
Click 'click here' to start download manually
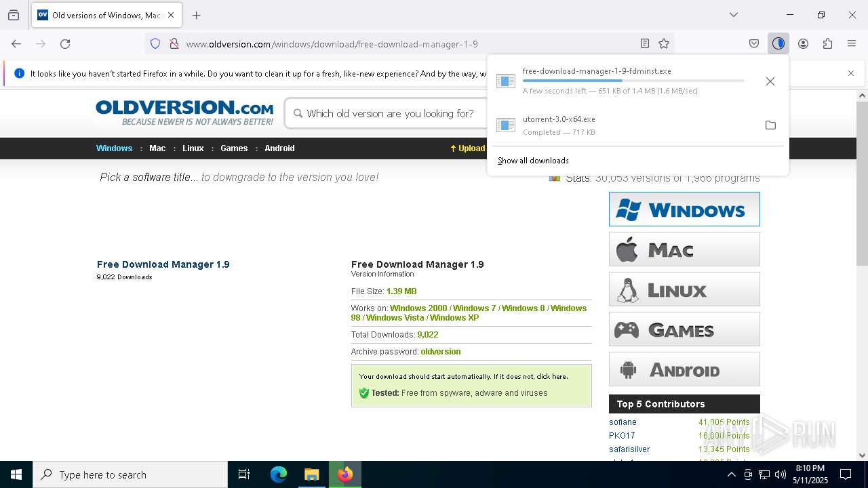551,376
